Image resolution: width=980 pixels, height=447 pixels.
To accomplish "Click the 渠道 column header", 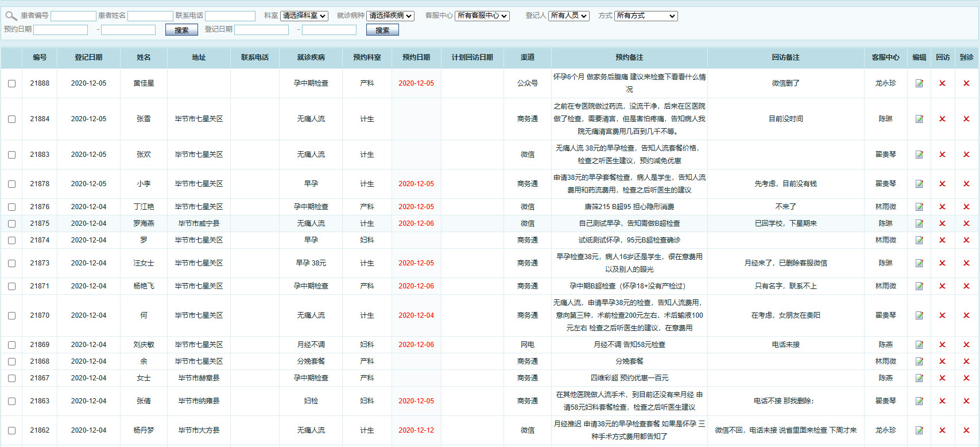I will pos(528,57).
